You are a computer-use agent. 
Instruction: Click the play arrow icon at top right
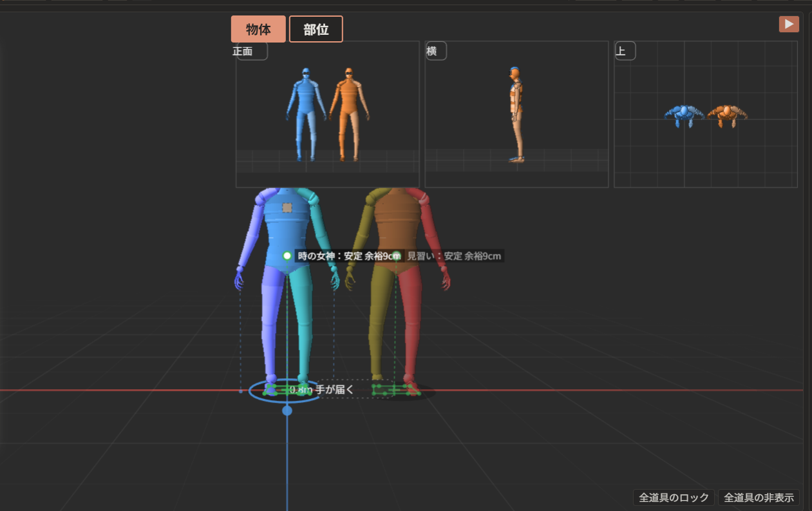789,24
